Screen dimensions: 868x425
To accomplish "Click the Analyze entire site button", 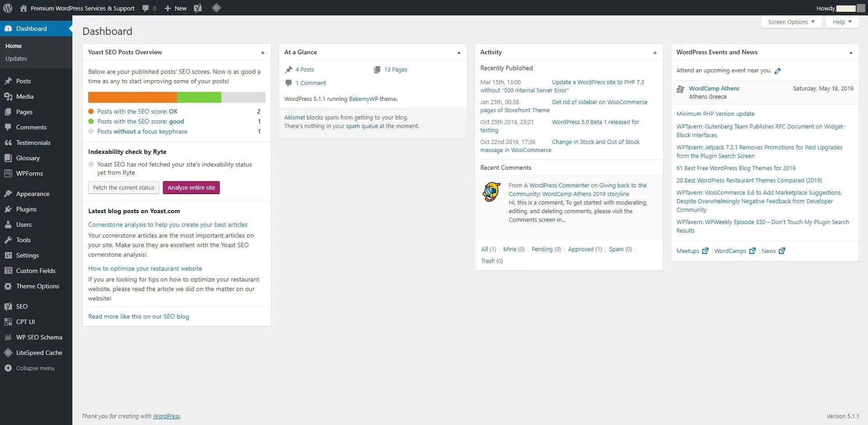I will [191, 187].
